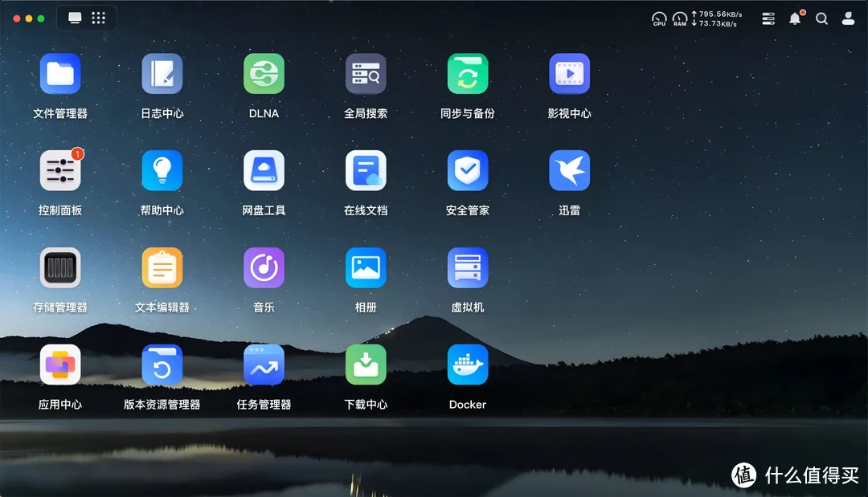The image size is (868, 497).
Task: Open 网盘工具 cloud drive tool
Action: click(264, 171)
